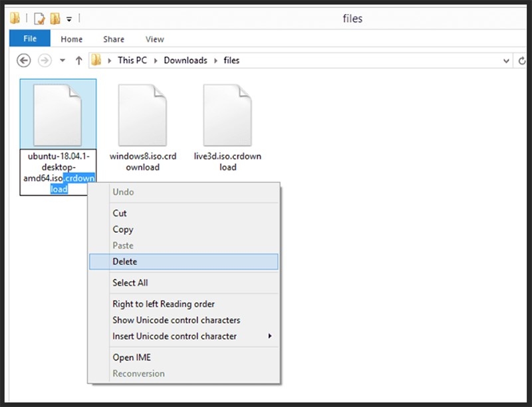Choose Cut from the context menu

(184, 213)
